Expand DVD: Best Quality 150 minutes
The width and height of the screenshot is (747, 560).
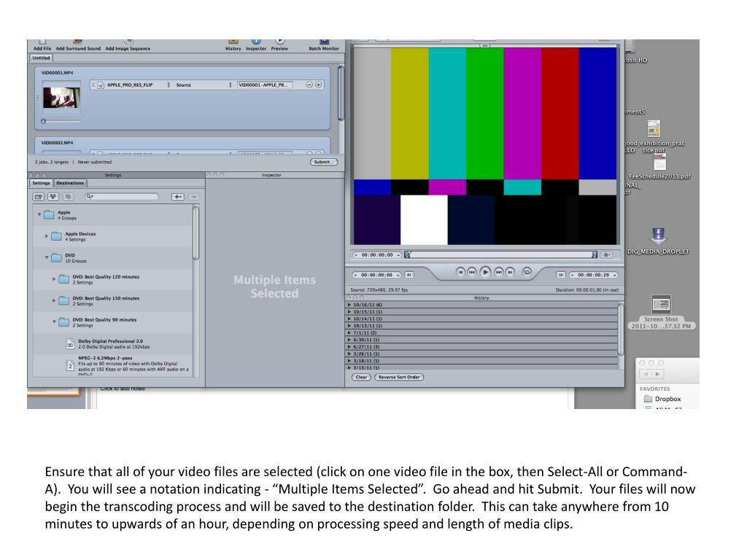click(54, 300)
